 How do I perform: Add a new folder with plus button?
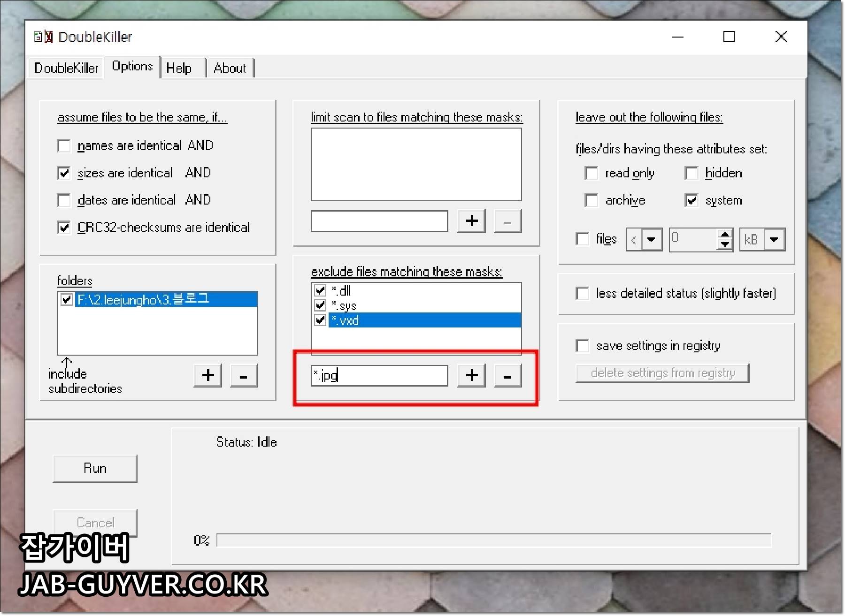pos(207,375)
